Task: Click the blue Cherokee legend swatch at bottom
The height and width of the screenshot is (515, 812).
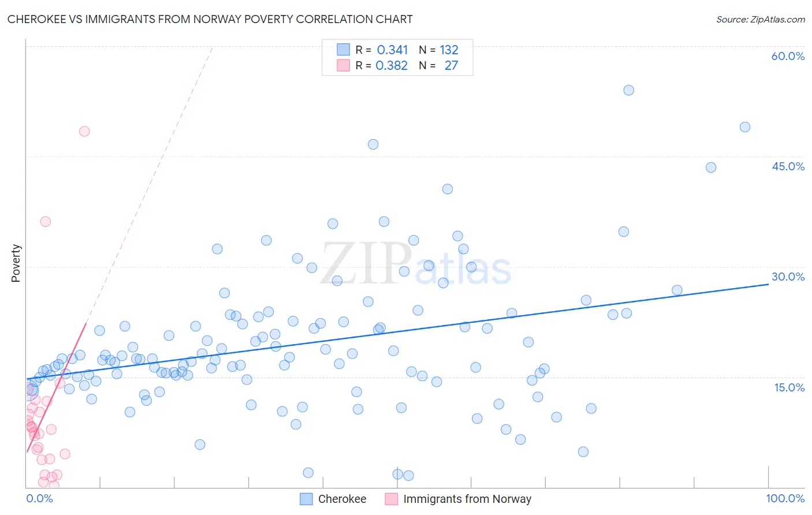Action: (x=306, y=499)
